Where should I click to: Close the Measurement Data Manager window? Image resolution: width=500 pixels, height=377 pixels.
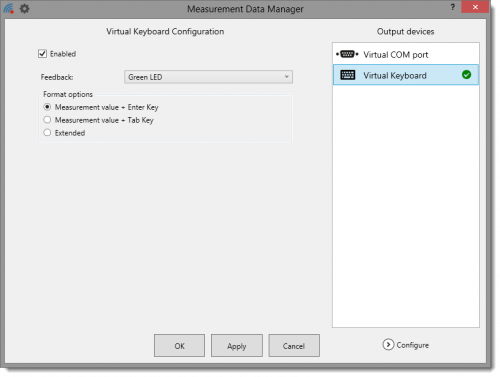point(475,7)
